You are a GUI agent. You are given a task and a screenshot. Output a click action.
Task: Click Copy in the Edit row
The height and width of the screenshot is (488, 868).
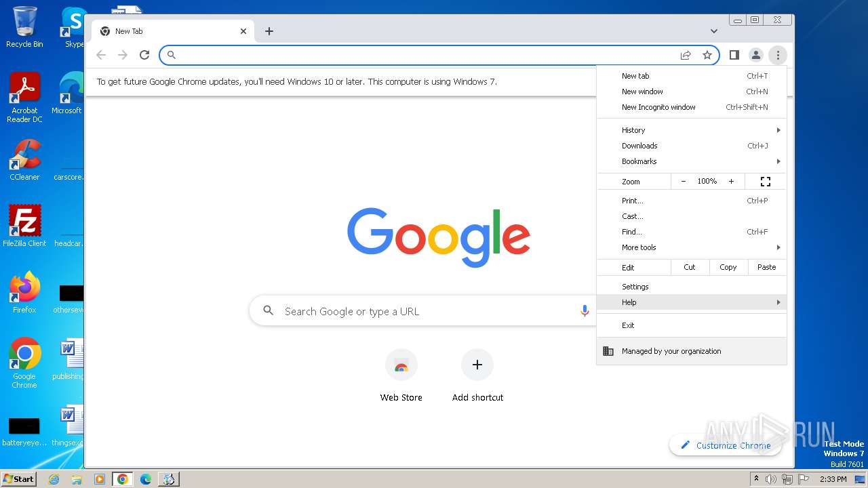coord(728,267)
